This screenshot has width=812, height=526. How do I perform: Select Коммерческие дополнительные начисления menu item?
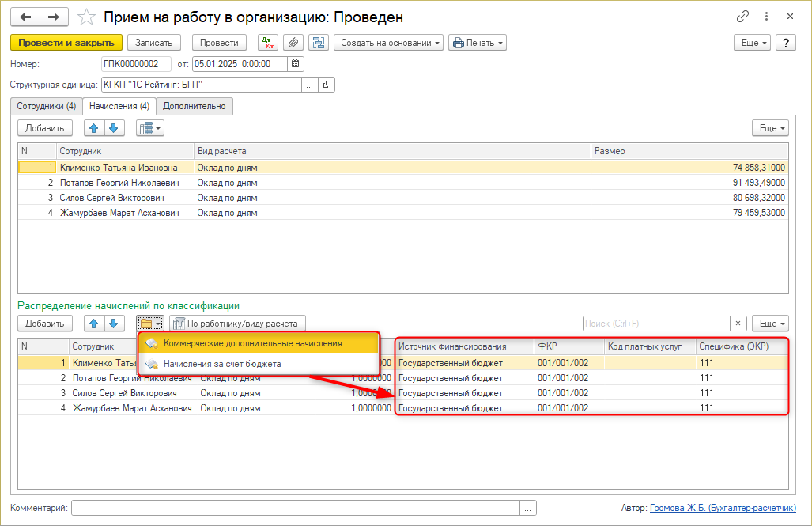pyautogui.click(x=252, y=343)
